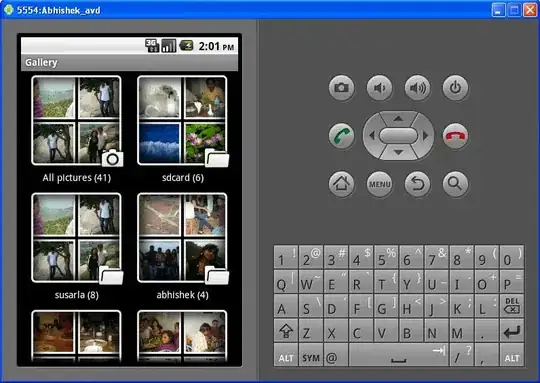This screenshot has width=540, height=383.
Task: Click the camera badge on All pictures
Action: point(112,158)
